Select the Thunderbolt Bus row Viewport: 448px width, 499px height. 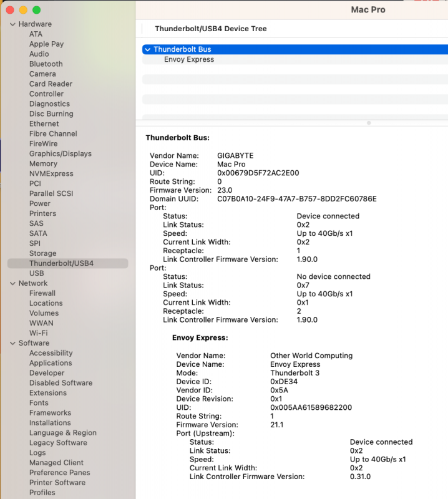[295, 49]
